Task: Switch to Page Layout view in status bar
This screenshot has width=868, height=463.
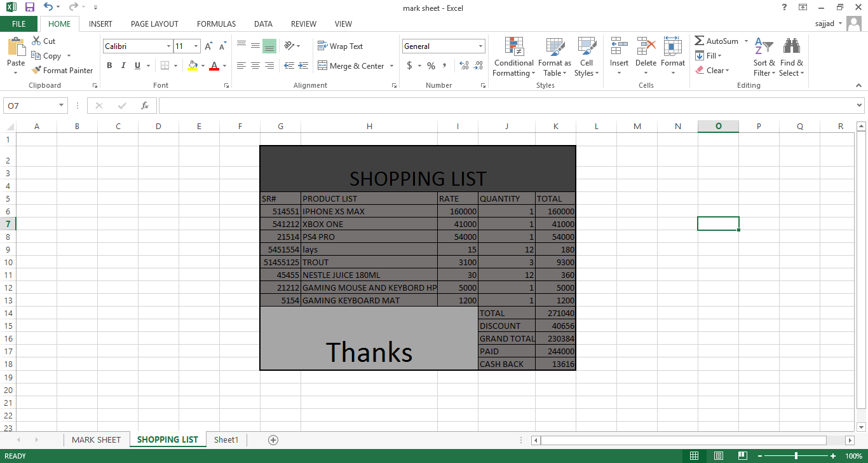Action: click(x=718, y=456)
